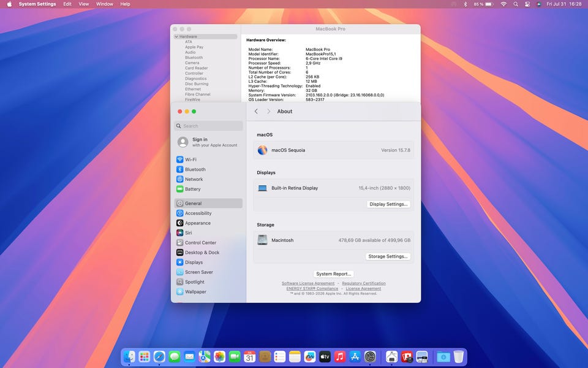This screenshot has height=368, width=588.
Task: Collapse Hardware section in System Information sidebar
Action: (x=176, y=36)
